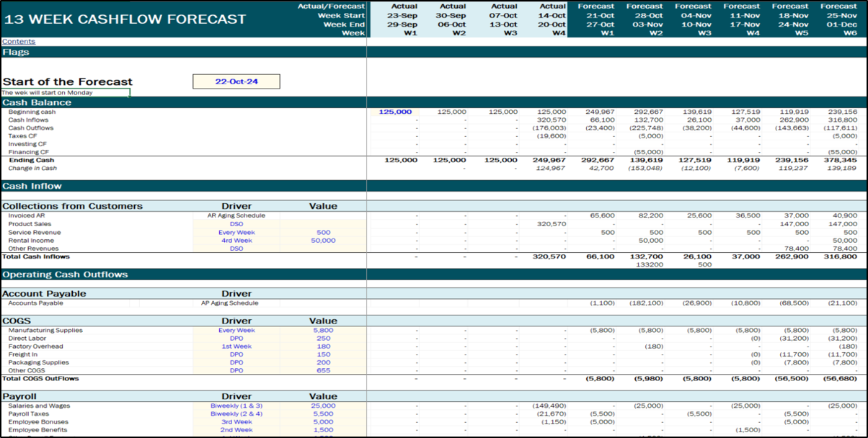
Task: Click the 378,345 ending cash cell
Action: coord(842,160)
